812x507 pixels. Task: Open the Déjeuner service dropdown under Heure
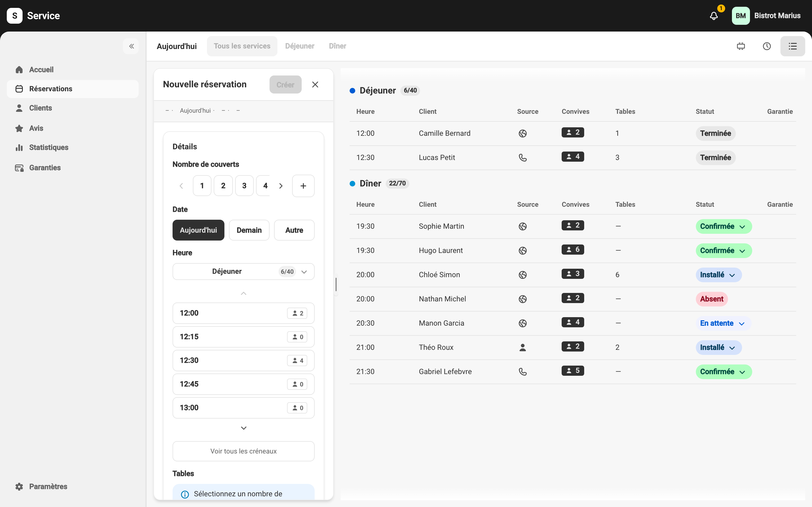(243, 272)
